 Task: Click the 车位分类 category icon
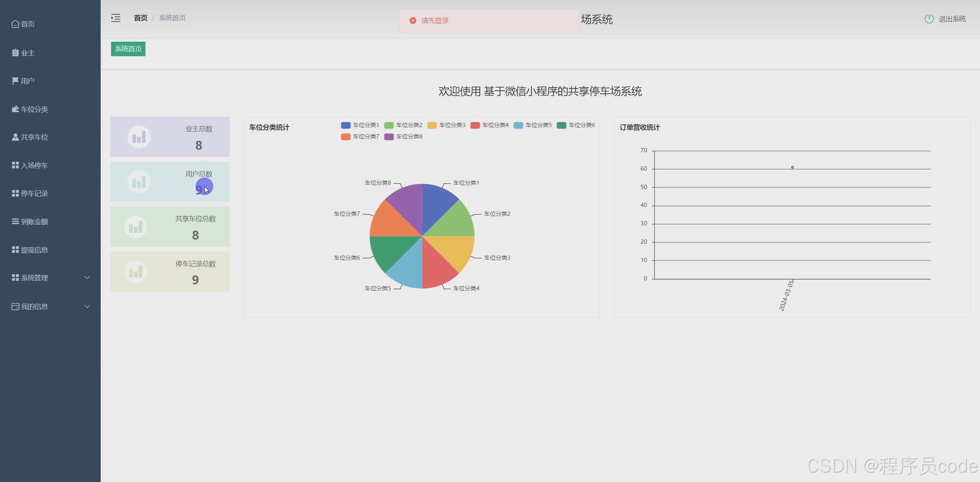pos(15,109)
